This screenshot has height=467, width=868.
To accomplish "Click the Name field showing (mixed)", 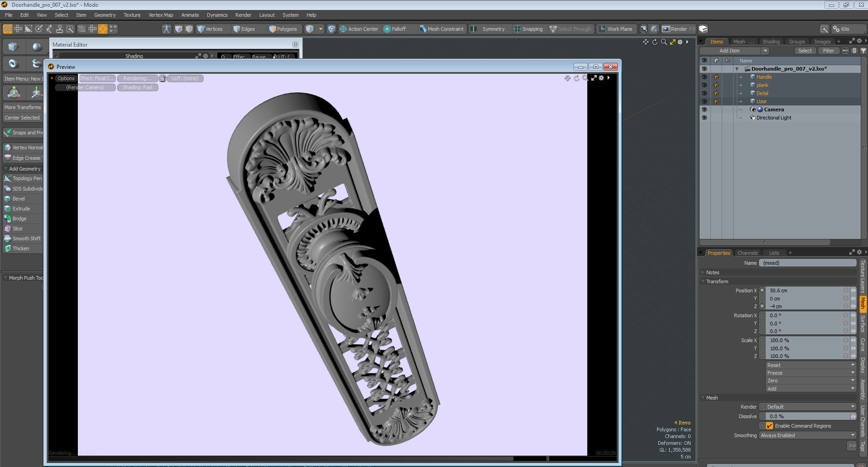I will [x=807, y=263].
